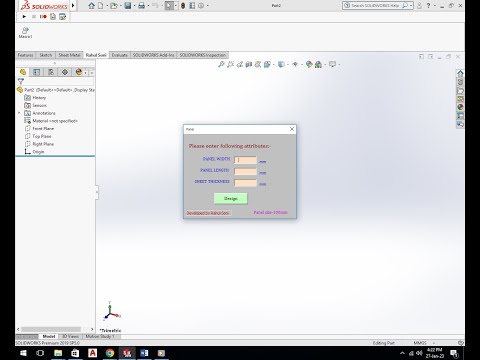Close the Panel dialog

(x=292, y=129)
